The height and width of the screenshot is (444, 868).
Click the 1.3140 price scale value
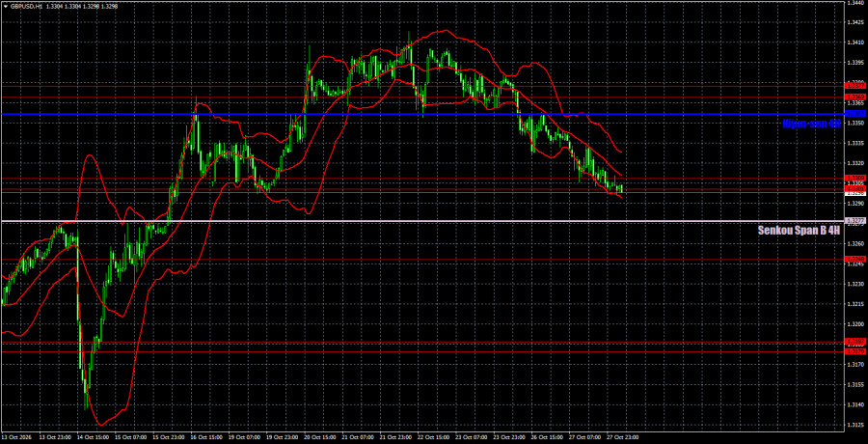855,404
